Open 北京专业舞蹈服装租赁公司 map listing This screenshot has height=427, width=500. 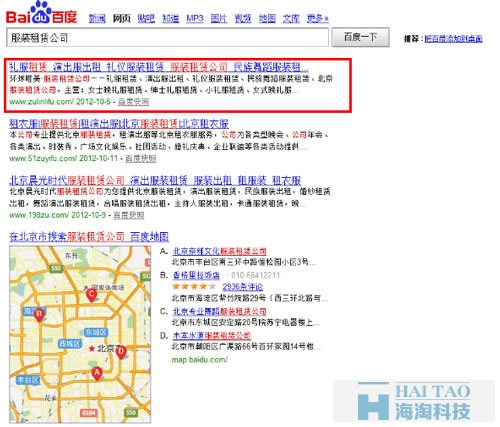(220, 311)
